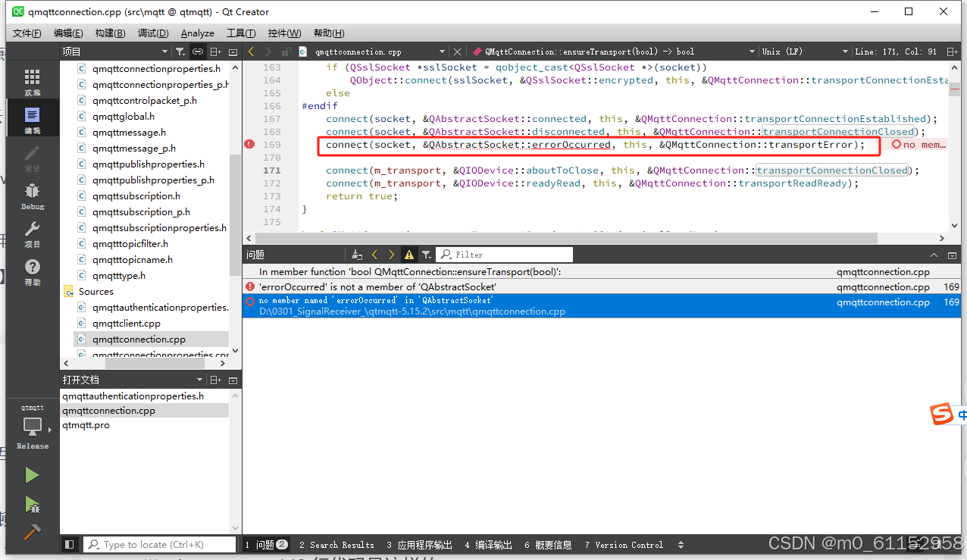Synchronize project view with editor document
Viewport: 967px width, 560px height.
(x=197, y=51)
